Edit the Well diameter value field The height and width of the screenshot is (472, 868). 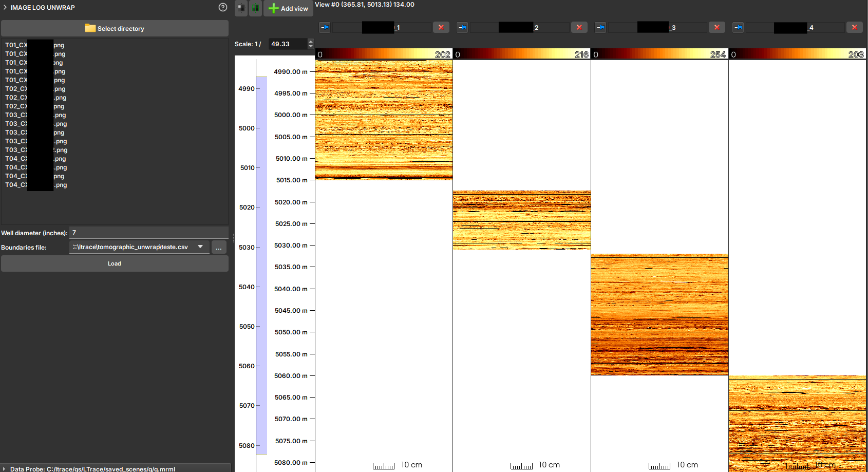click(x=148, y=232)
